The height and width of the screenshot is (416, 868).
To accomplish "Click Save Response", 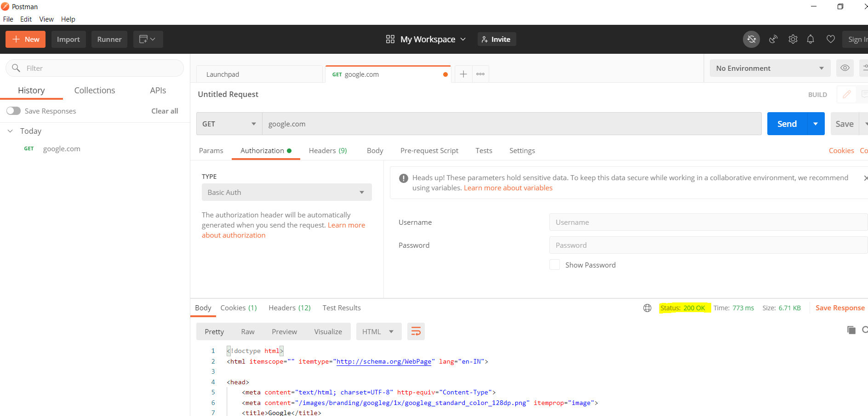I will pos(840,308).
